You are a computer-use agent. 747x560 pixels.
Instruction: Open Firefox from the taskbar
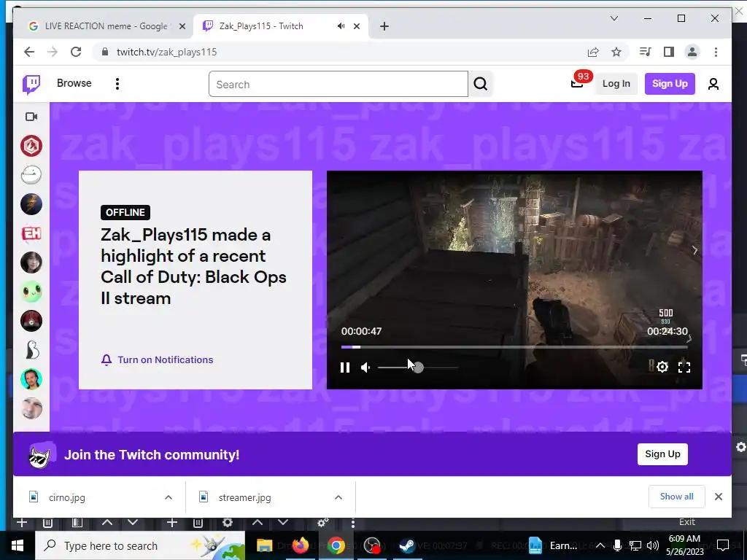300,545
